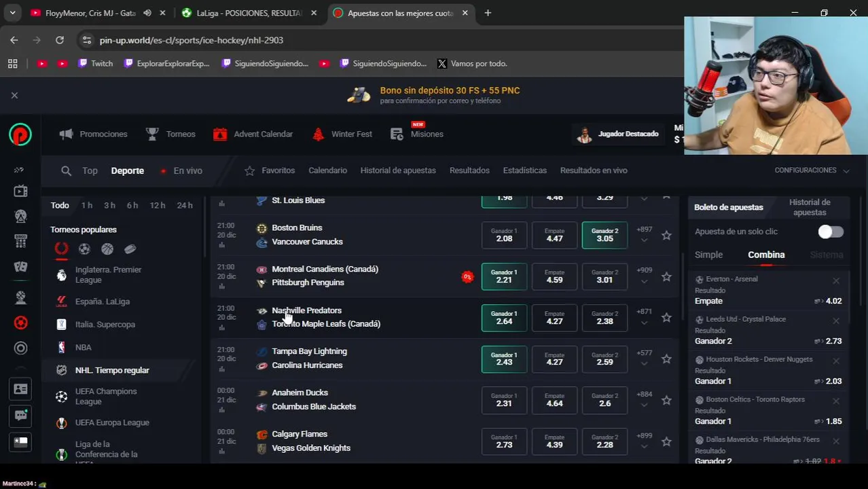Select the red laurel popular tournaments icon

(x=61, y=249)
